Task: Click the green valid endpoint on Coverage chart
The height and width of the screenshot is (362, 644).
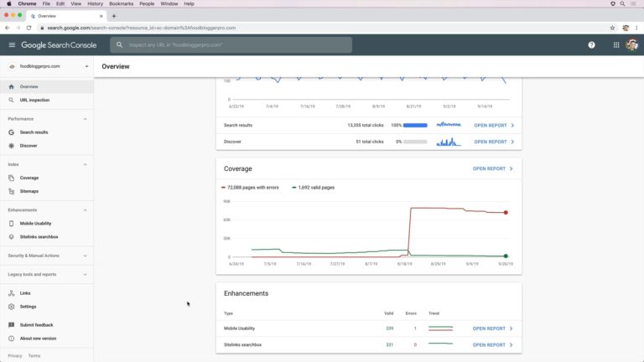Action: (x=506, y=256)
